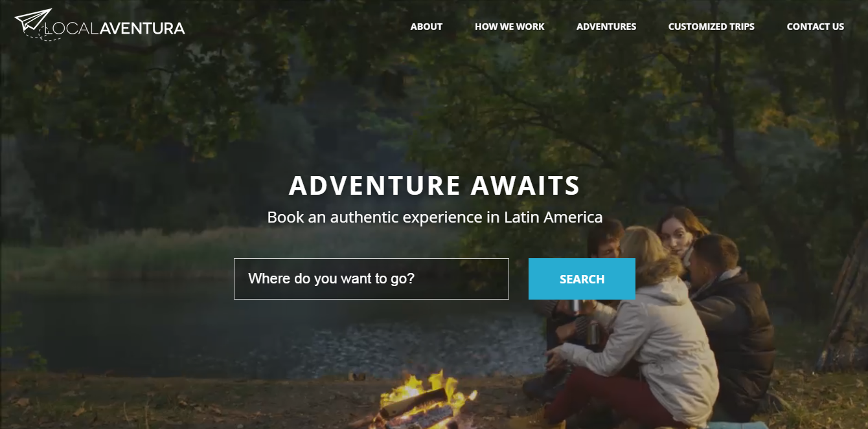Click the 'Book an authentic experience' subtitle
Viewport: 868px width, 429px height.
point(435,217)
